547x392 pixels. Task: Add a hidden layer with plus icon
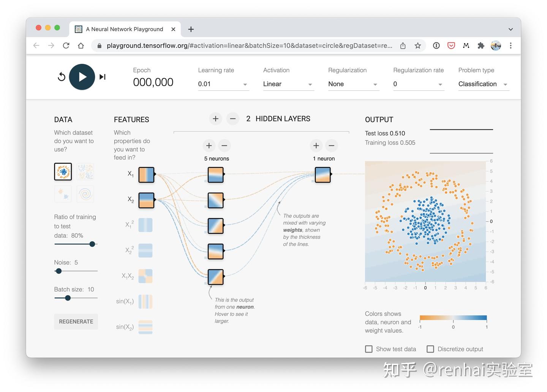tap(215, 119)
